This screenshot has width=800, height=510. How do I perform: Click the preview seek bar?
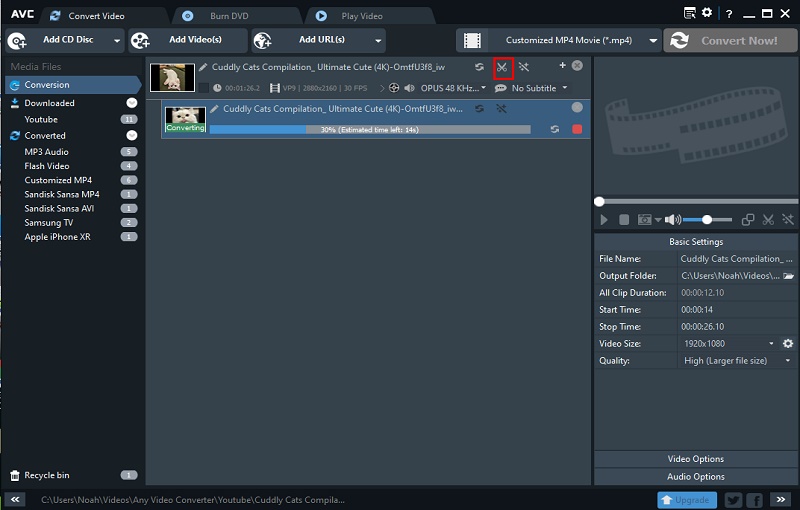tap(696, 201)
